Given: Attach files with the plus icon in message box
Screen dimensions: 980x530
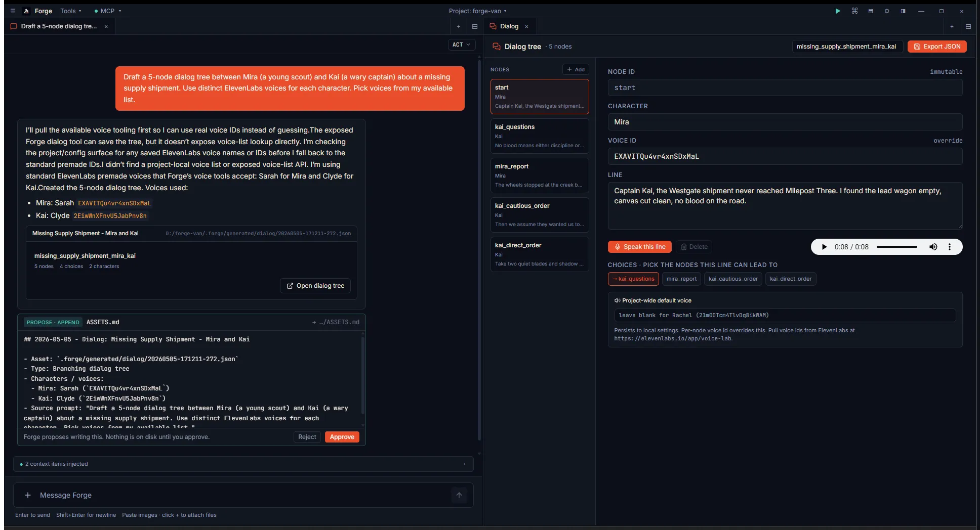Looking at the screenshot, I should point(28,495).
